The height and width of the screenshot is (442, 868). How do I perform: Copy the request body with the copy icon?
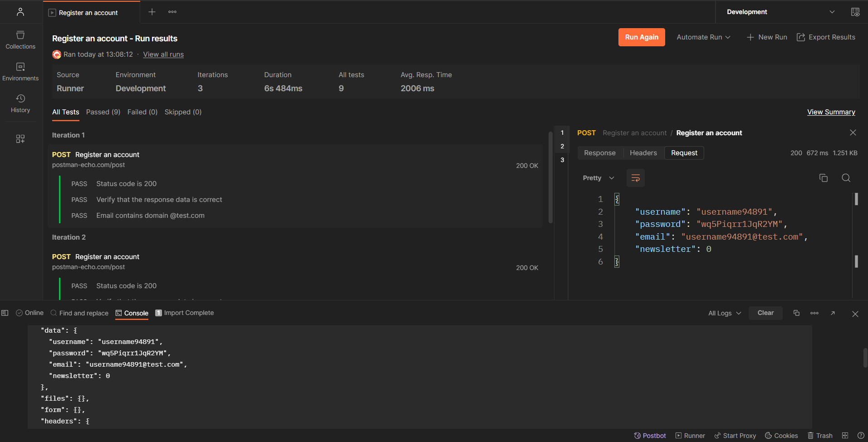click(823, 178)
